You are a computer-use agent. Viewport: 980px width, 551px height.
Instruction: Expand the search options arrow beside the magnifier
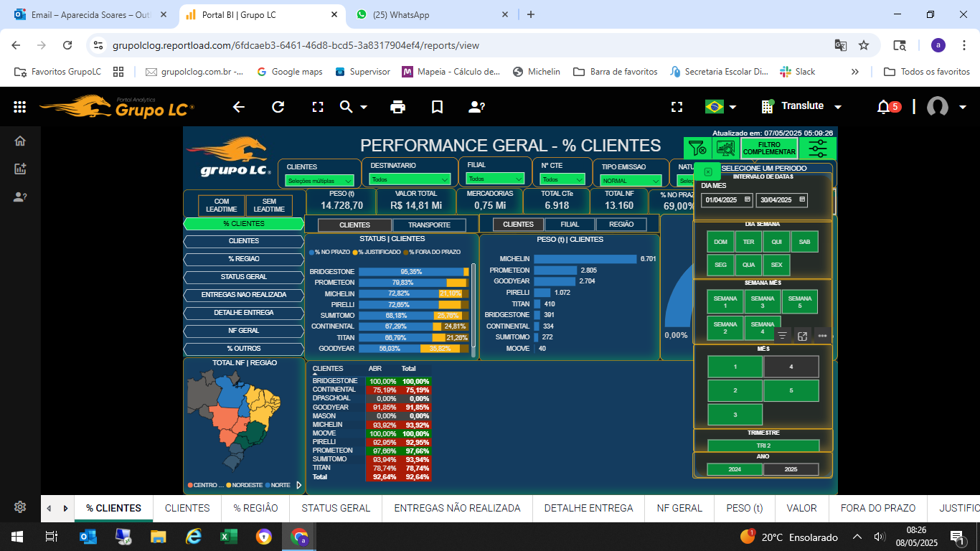(x=364, y=107)
